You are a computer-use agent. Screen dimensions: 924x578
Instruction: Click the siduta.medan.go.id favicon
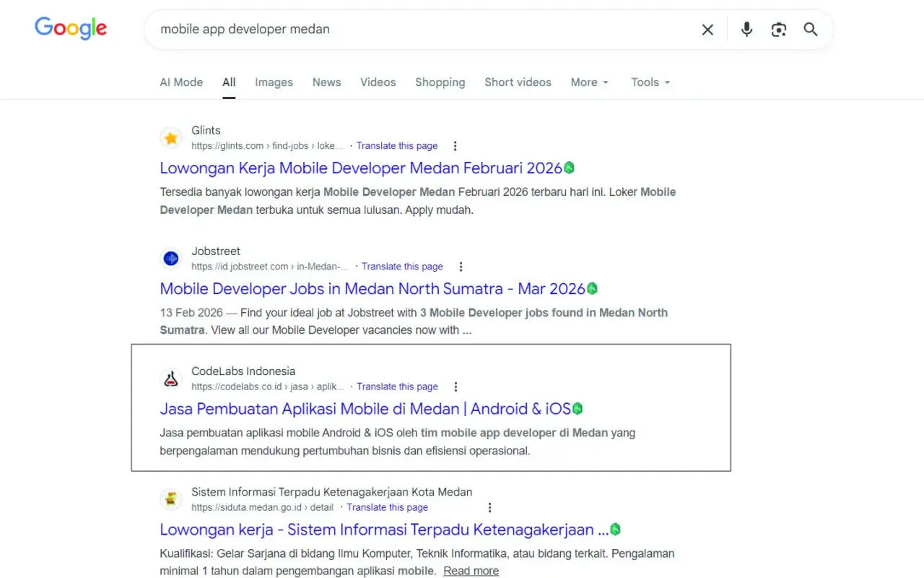point(171,499)
